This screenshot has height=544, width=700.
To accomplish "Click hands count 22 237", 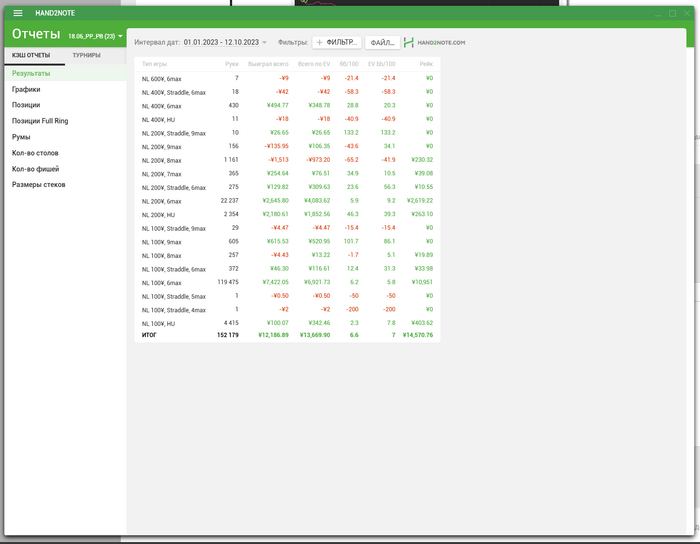I will point(229,200).
